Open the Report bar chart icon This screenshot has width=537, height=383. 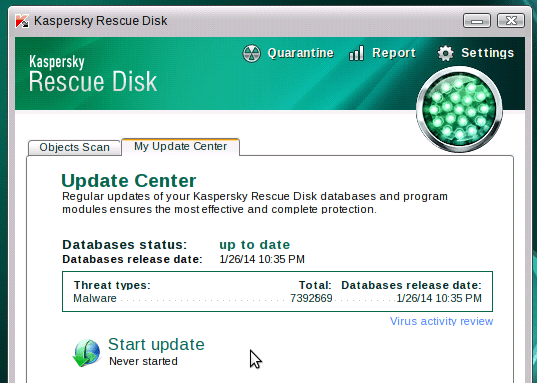click(356, 53)
